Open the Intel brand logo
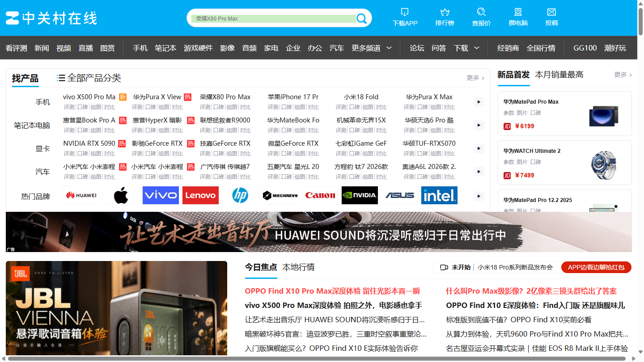The image size is (644, 362). click(x=439, y=195)
